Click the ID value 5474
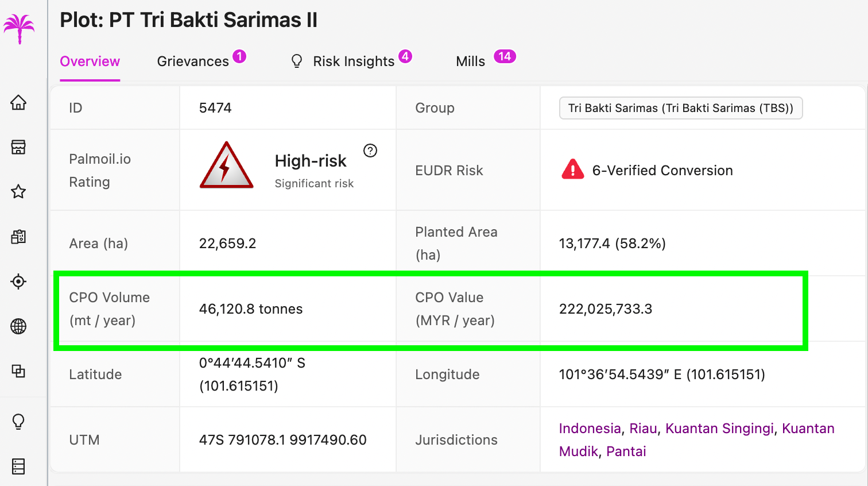 point(215,108)
